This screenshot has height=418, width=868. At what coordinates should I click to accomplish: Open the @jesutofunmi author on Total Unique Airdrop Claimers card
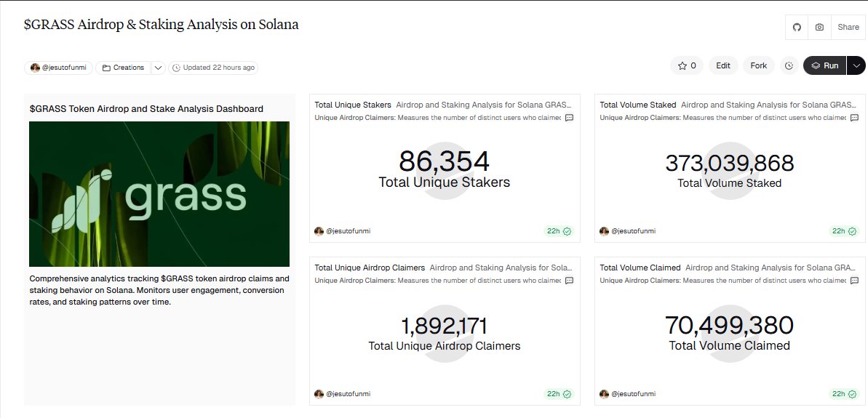coord(342,394)
